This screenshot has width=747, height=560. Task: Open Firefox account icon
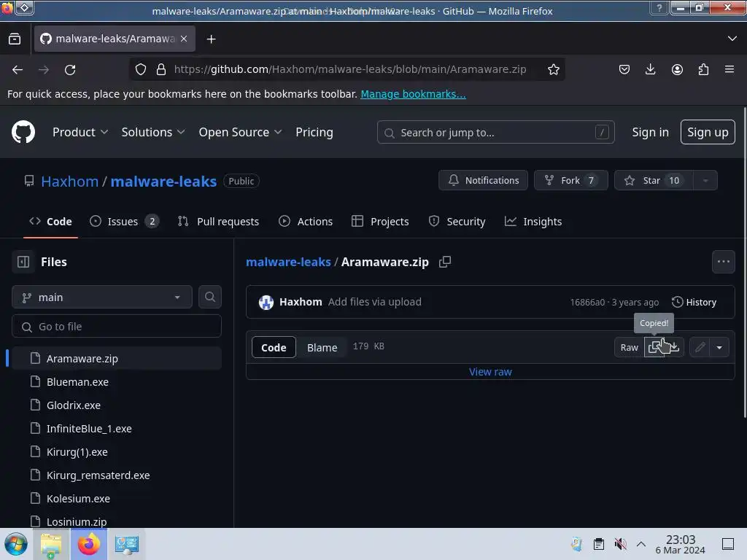(x=677, y=69)
